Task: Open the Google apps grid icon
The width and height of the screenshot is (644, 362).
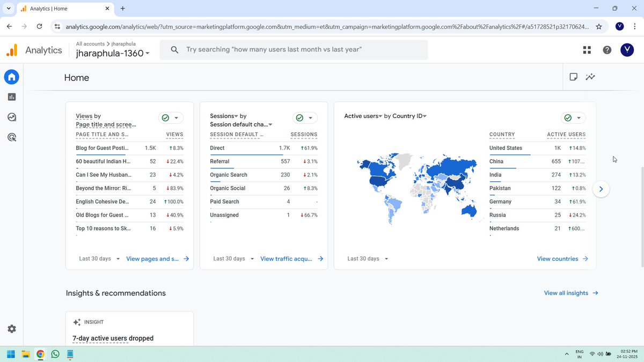Action: (x=587, y=50)
